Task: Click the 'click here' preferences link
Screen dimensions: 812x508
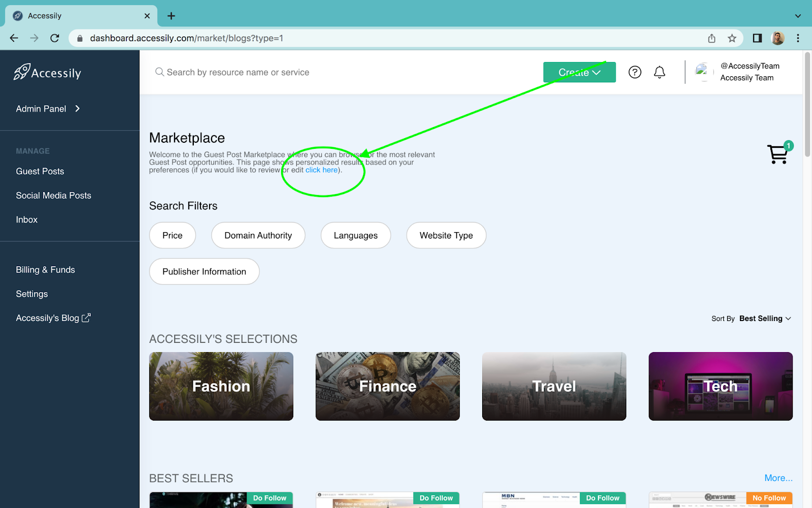Action: click(x=322, y=170)
